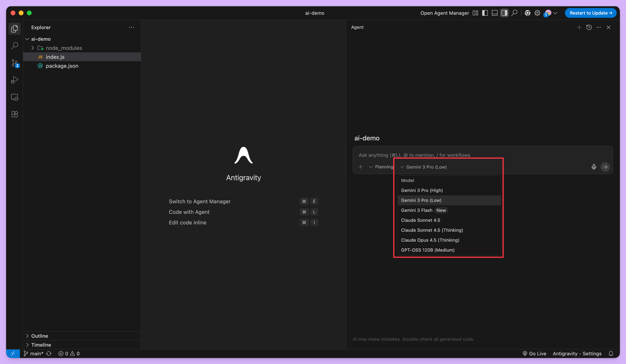
Task: Open package.json in the Explorer
Action: 62,66
